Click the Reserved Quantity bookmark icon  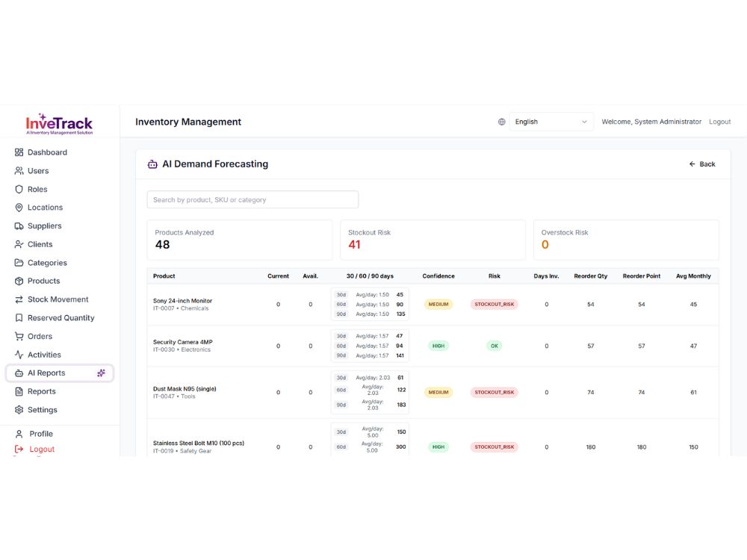pos(19,317)
